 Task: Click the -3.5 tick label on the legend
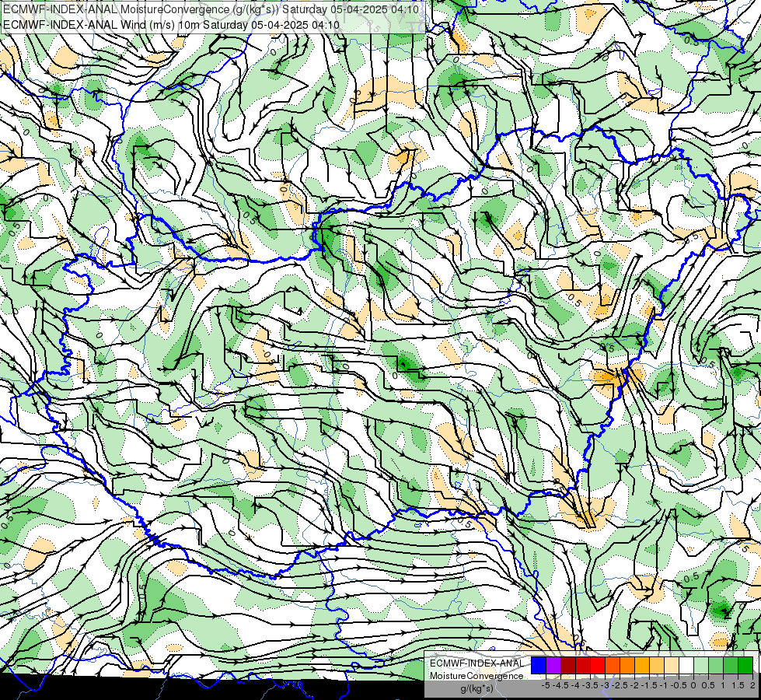590,685
